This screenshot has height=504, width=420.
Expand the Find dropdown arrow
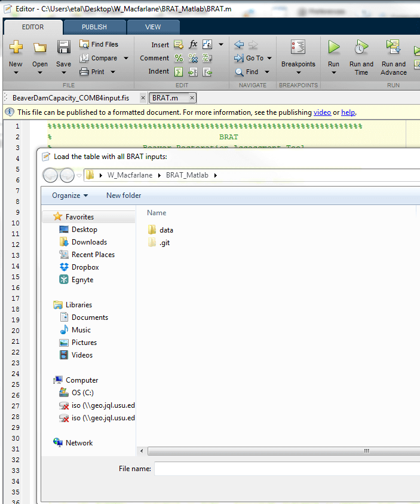(267, 72)
